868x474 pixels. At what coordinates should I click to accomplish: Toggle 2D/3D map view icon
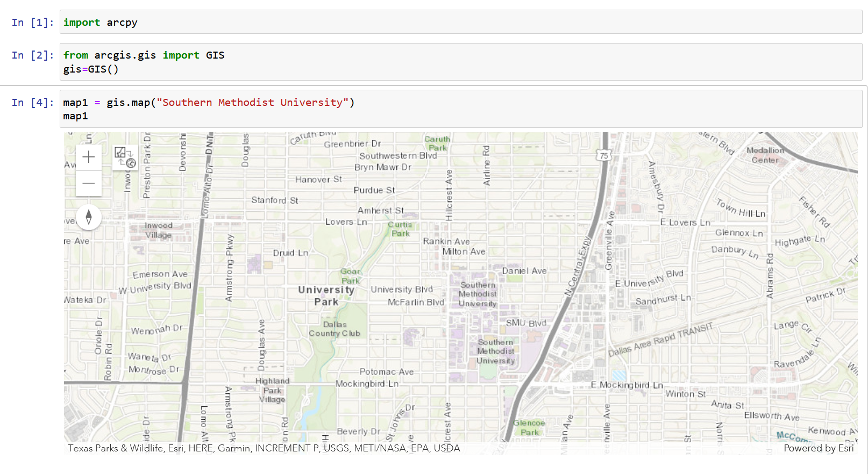click(125, 157)
